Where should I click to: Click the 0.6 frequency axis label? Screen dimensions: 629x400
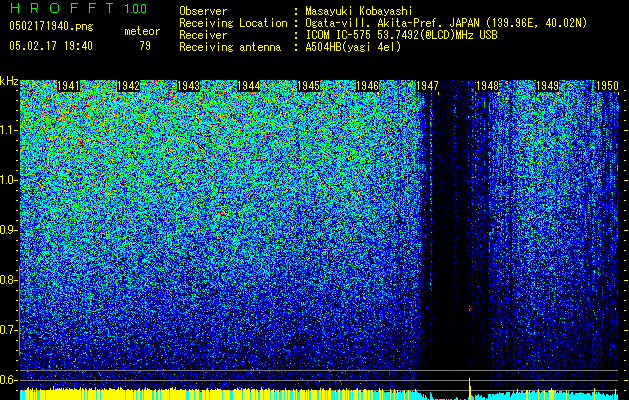[8, 380]
